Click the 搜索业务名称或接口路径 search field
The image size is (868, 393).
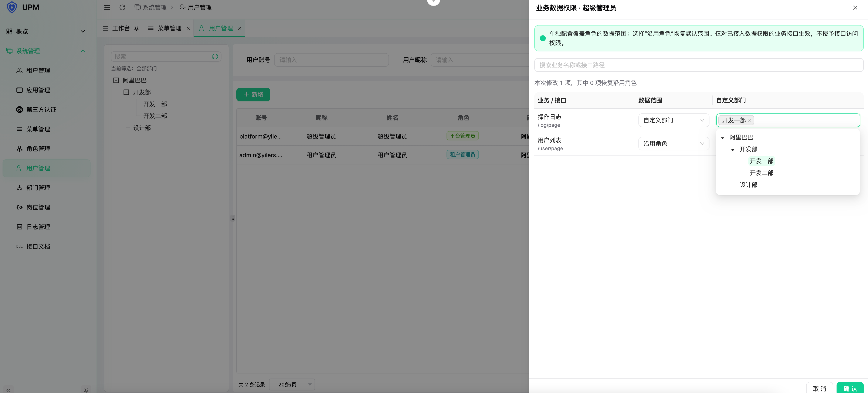tap(699, 65)
